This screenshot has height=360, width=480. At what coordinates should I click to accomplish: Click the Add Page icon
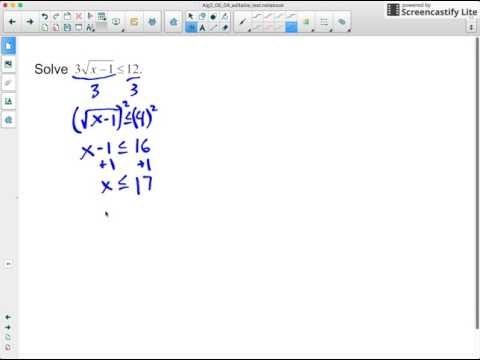click(x=45, y=28)
